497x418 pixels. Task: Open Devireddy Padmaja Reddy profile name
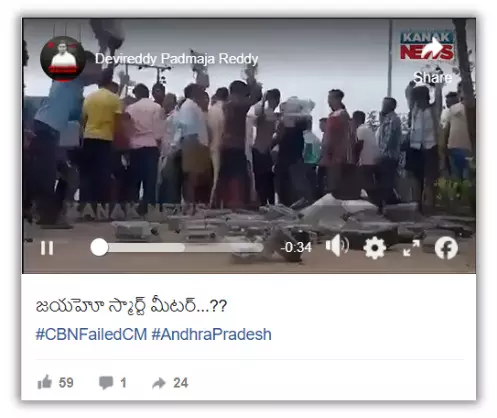(x=176, y=59)
